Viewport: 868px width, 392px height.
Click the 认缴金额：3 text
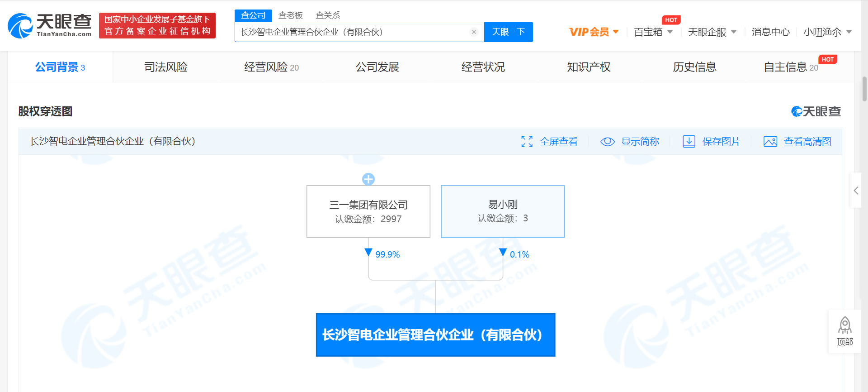coord(503,218)
